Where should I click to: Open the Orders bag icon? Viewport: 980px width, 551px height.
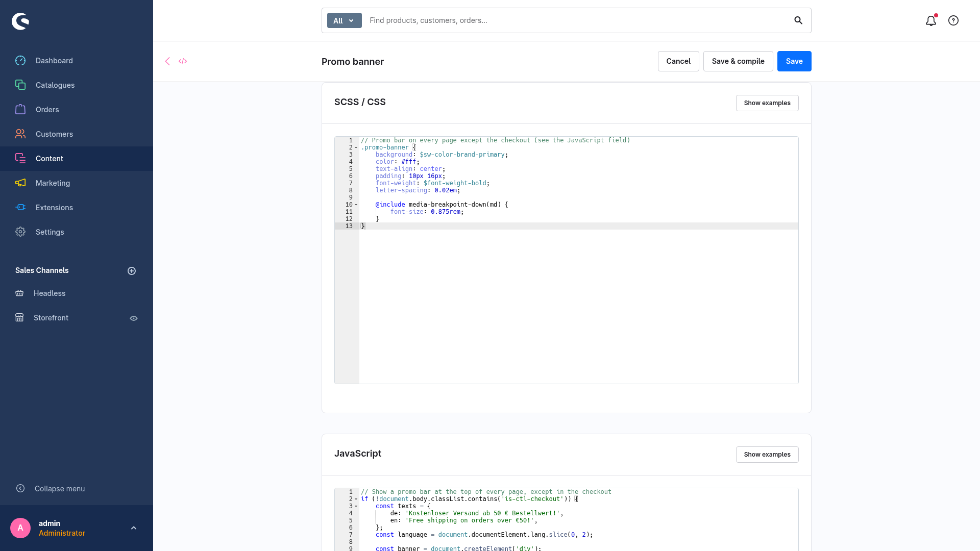click(x=20, y=110)
